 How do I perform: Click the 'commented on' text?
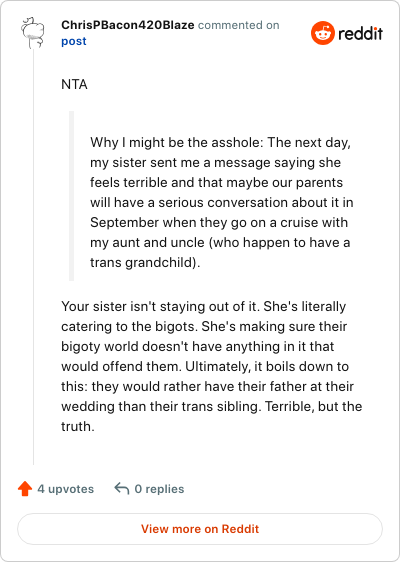tap(239, 25)
